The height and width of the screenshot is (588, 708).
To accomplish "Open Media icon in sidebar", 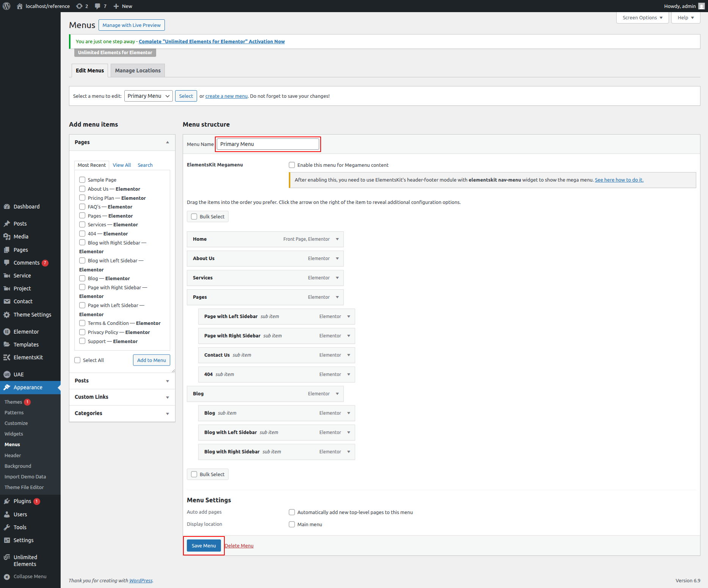I will (7, 237).
